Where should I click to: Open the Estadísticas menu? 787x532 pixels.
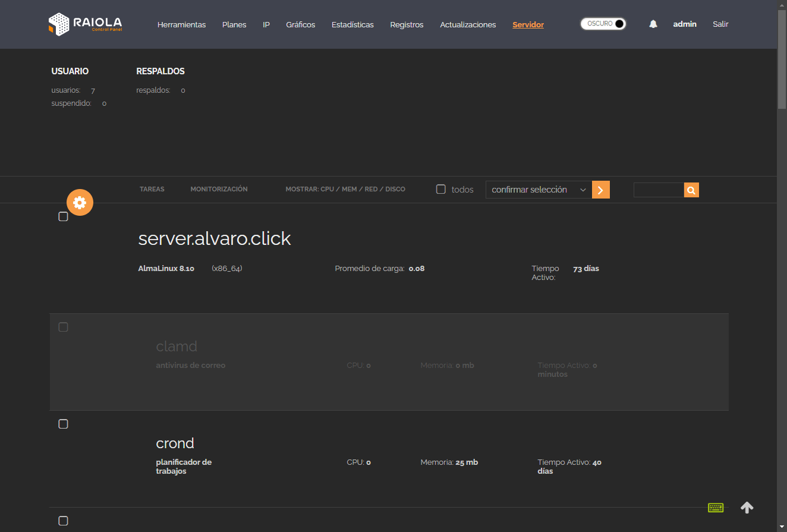click(x=352, y=24)
